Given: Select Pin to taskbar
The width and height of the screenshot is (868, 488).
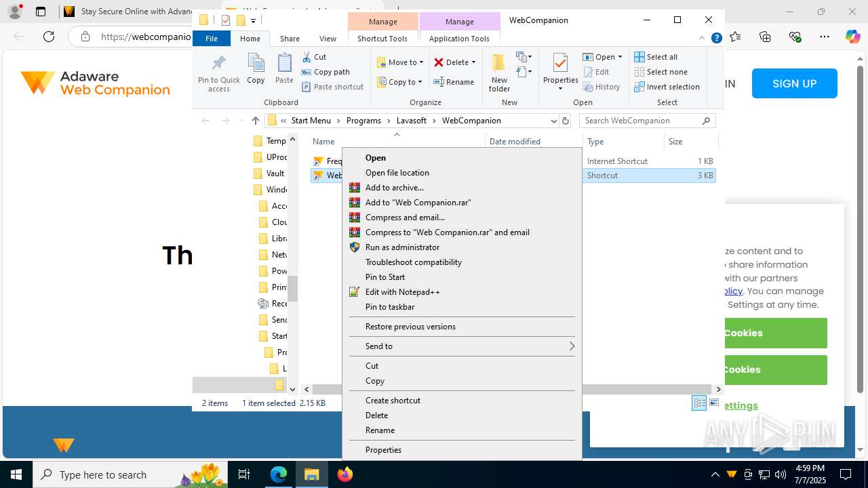Looking at the screenshot, I should click(x=462, y=307).
